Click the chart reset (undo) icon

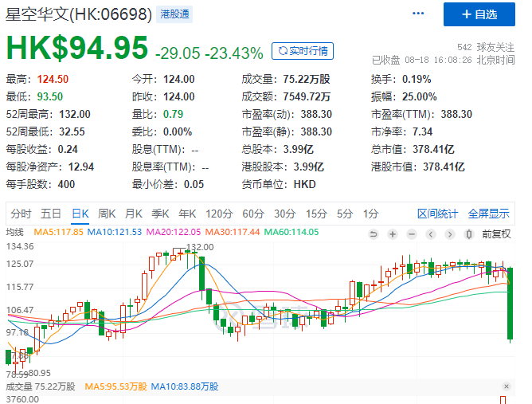click(373, 233)
